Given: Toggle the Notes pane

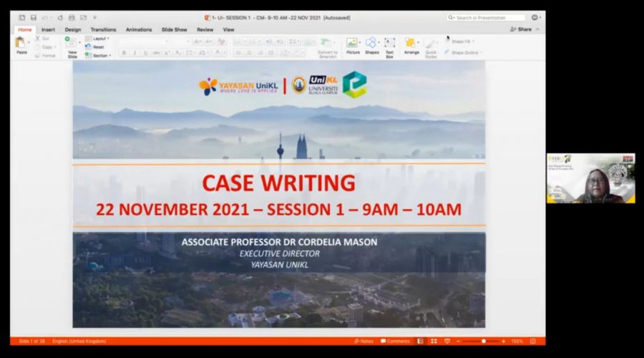Looking at the screenshot, I should point(364,342).
